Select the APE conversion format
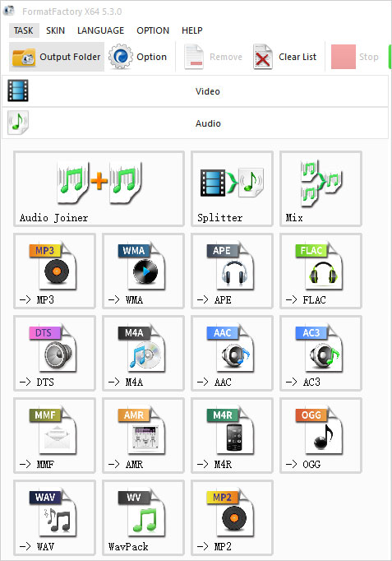 tap(232, 271)
